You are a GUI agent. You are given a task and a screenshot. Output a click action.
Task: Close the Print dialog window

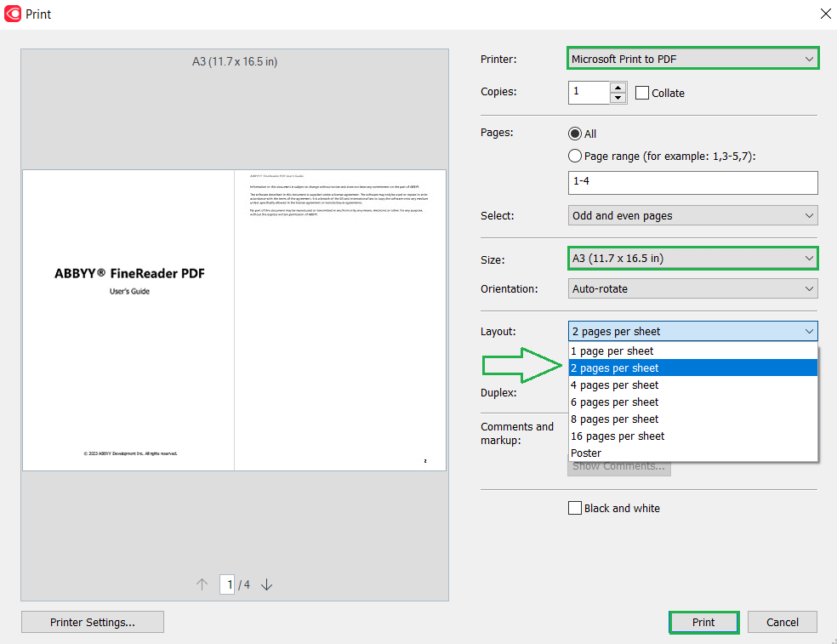tap(825, 14)
